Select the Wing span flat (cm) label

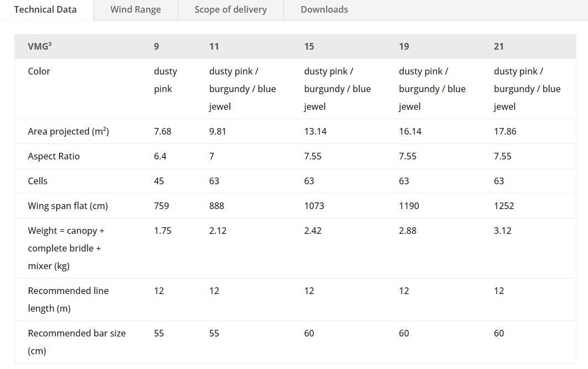click(68, 206)
